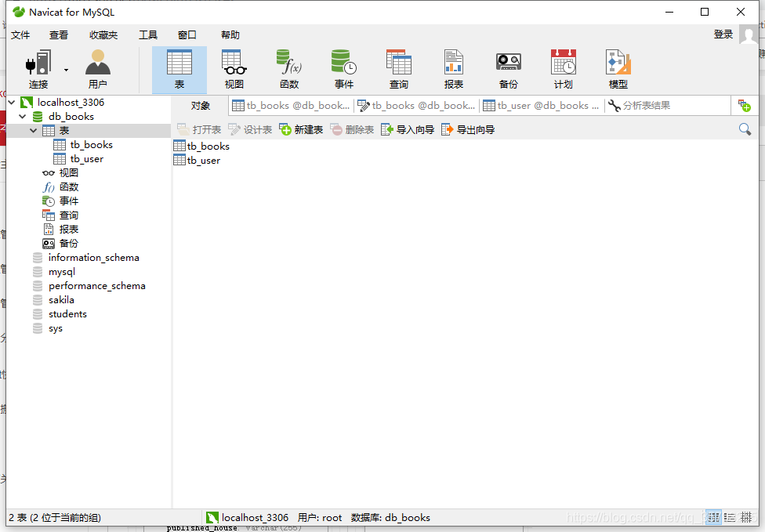
Task: Click the 备份 (Backup) toolbar icon
Action: tap(508, 68)
